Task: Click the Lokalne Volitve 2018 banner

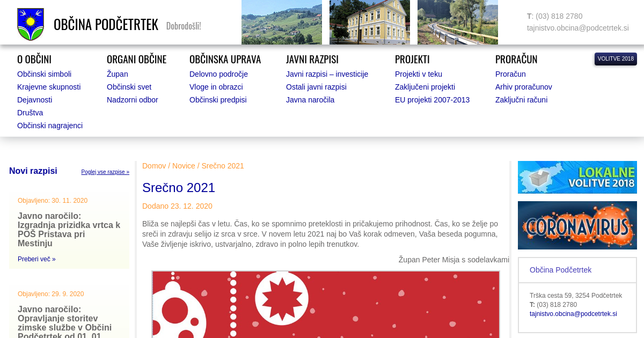Action: click(x=577, y=177)
